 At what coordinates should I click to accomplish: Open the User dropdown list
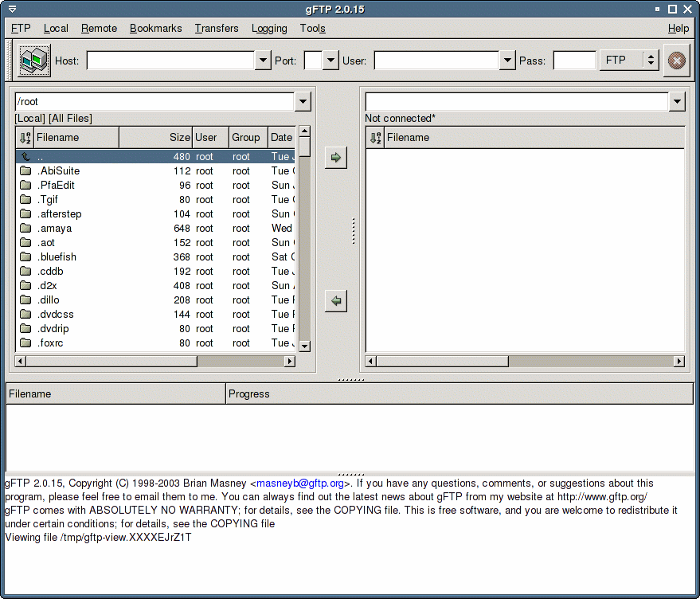click(507, 61)
